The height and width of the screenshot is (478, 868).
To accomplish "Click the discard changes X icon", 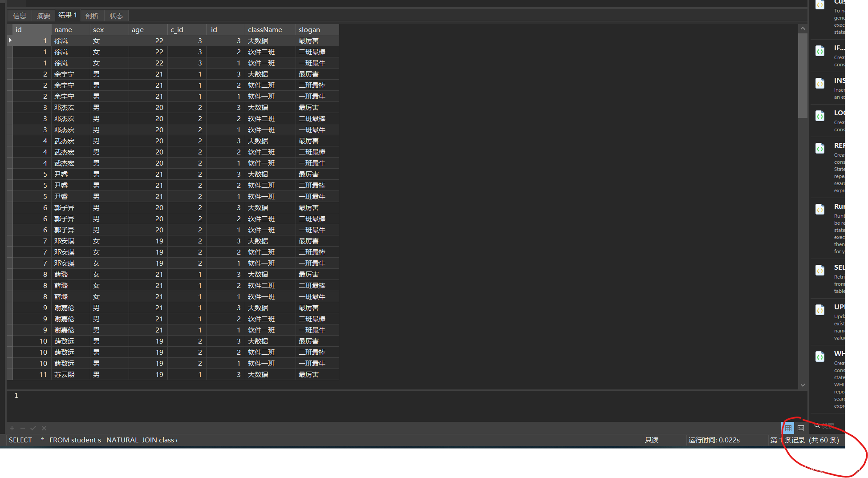I will pyautogui.click(x=44, y=428).
